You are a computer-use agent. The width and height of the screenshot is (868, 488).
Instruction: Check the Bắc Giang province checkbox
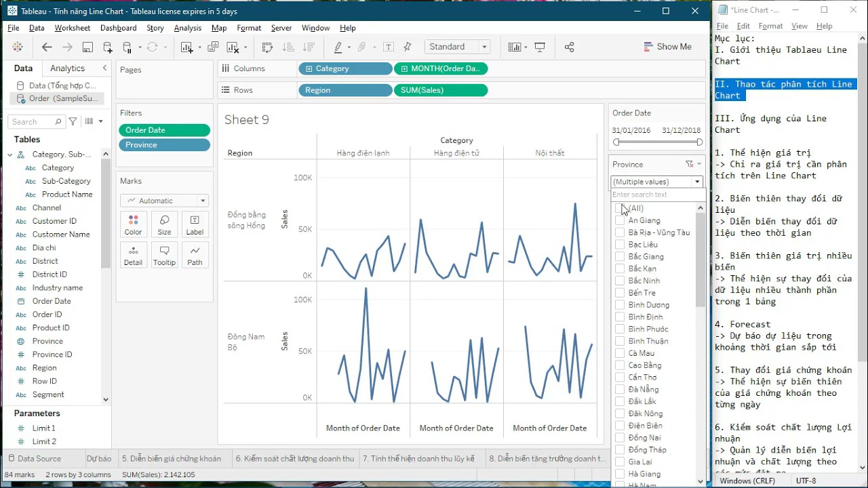tap(620, 257)
